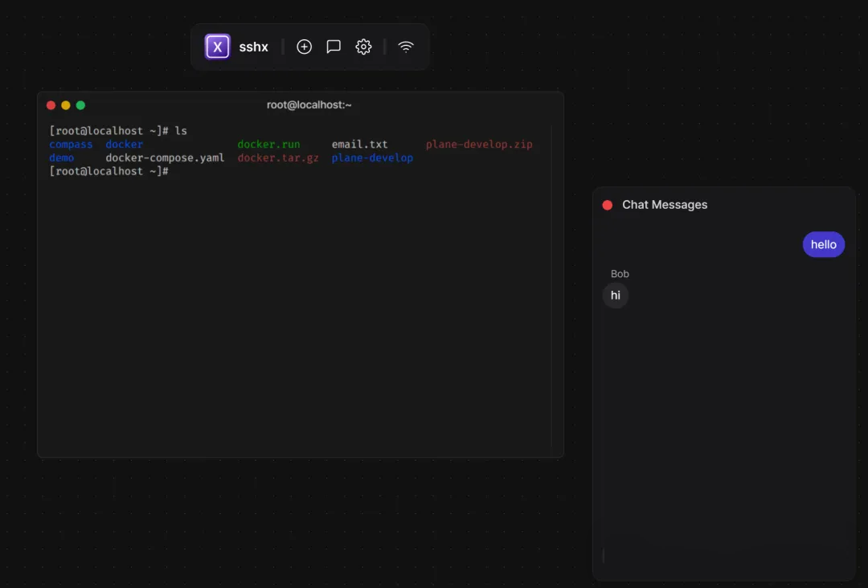Viewport: 868px width, 588px height.
Task: Close the terminal with the red dot
Action: click(51, 105)
